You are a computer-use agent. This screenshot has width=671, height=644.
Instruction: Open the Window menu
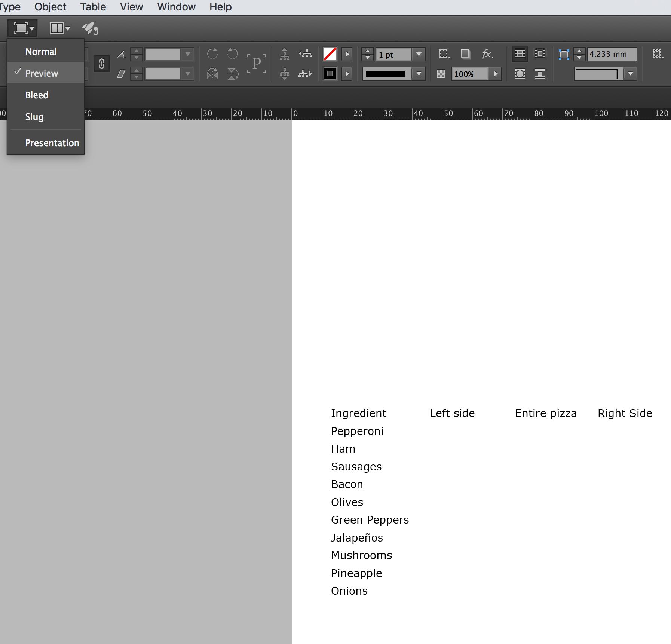(176, 7)
